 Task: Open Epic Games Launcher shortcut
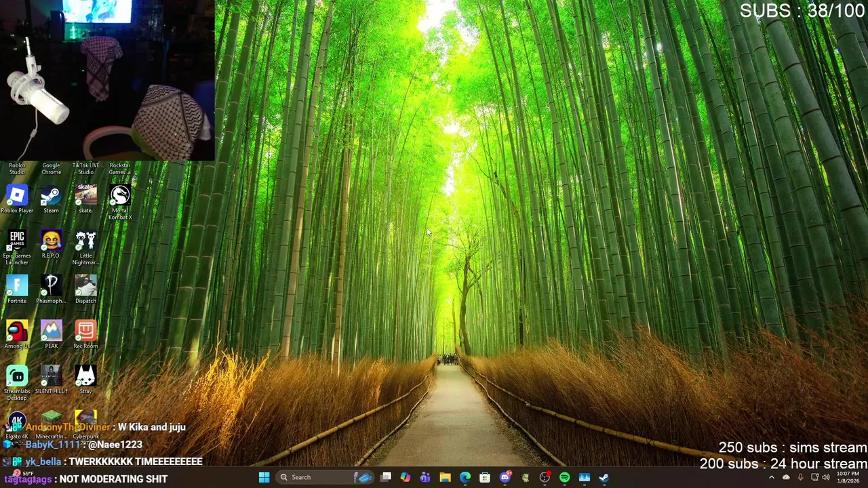[17, 247]
